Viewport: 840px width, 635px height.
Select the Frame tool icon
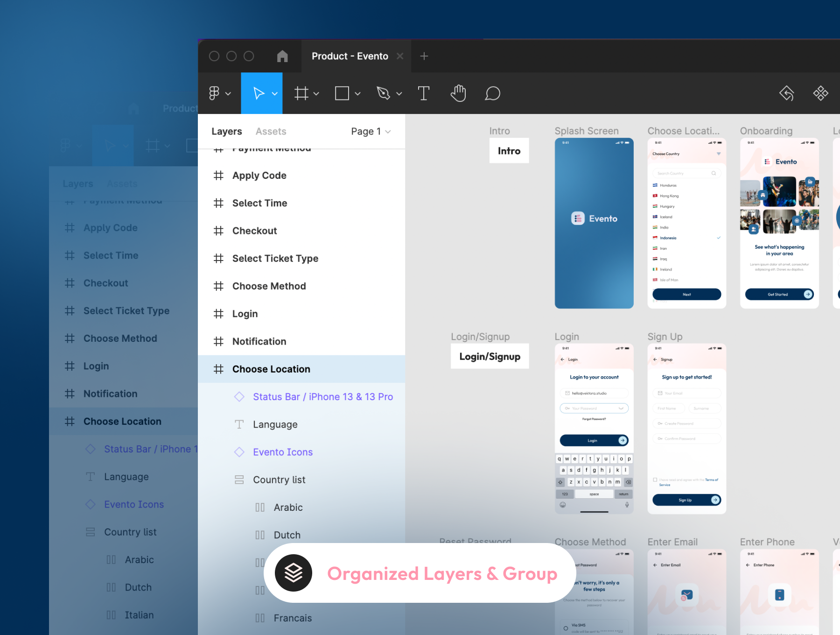301,93
